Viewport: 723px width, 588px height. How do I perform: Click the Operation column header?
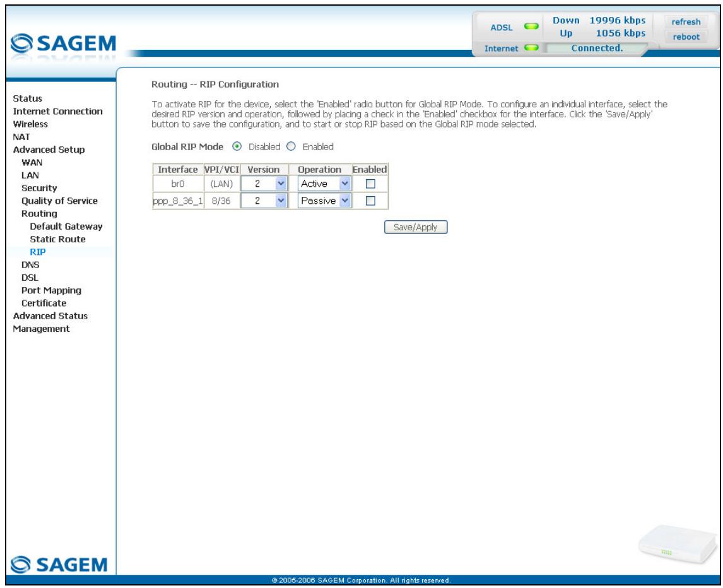point(319,169)
